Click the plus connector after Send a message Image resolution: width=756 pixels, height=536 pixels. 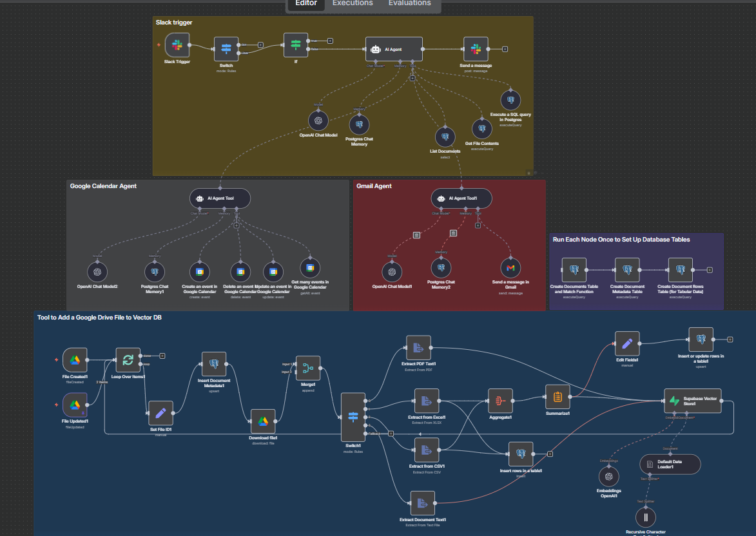pos(505,49)
